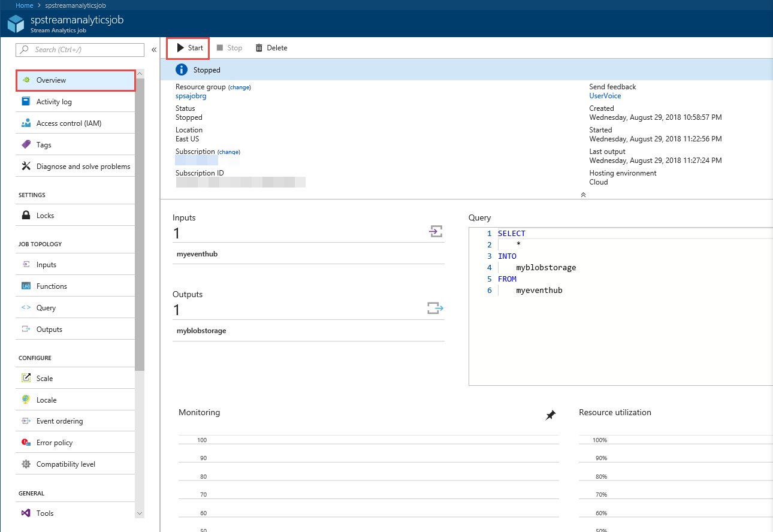Click the myeventhub input entry

point(197,254)
